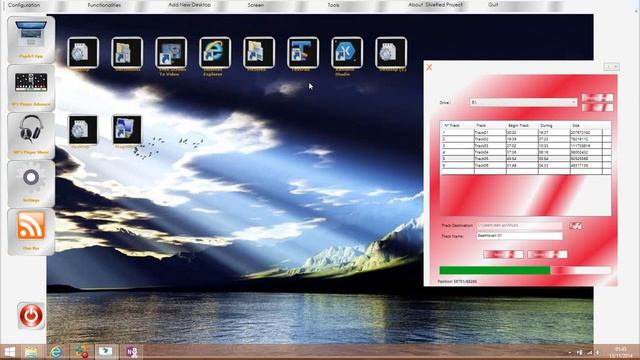Click the Track Destination path field
Image resolution: width=640 pixels, height=360 pixels.
tap(519, 226)
